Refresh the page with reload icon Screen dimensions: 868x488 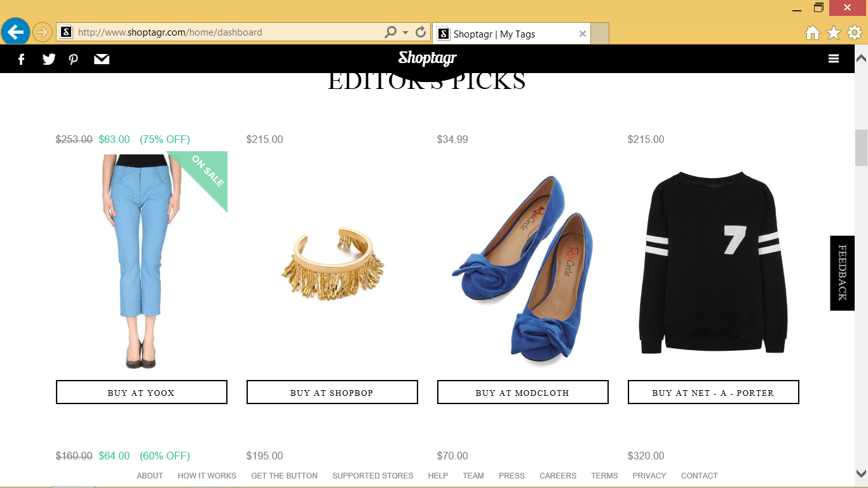click(421, 32)
